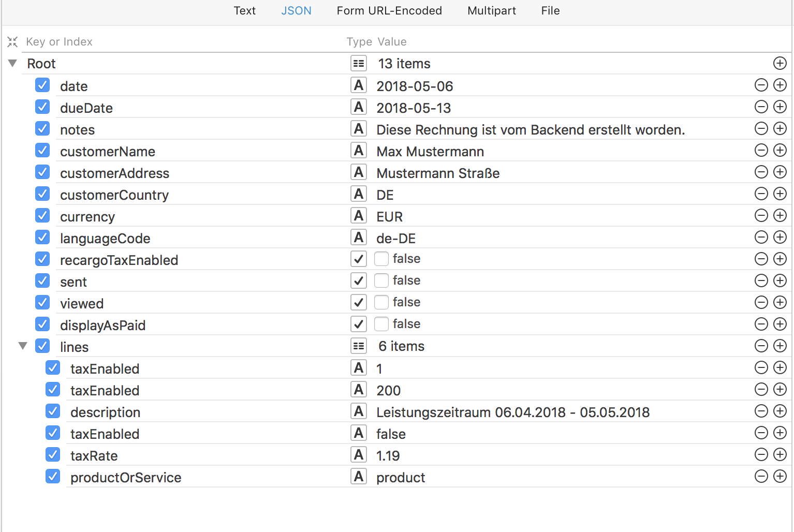Click the Value column header
Screen dimensions: 794x532
coord(392,41)
